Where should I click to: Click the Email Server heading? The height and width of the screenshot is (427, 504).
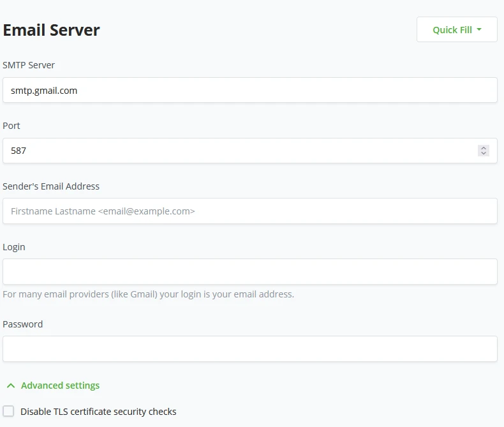tap(52, 30)
